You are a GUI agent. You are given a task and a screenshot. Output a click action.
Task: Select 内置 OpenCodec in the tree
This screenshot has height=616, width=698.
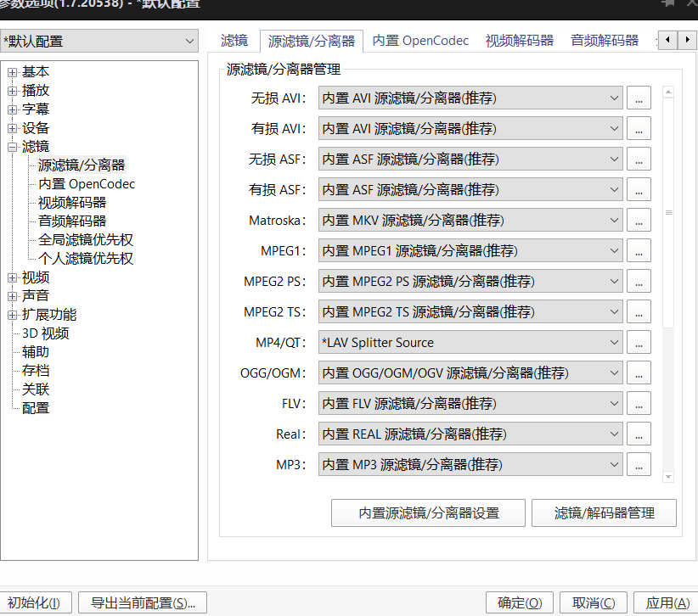87,184
